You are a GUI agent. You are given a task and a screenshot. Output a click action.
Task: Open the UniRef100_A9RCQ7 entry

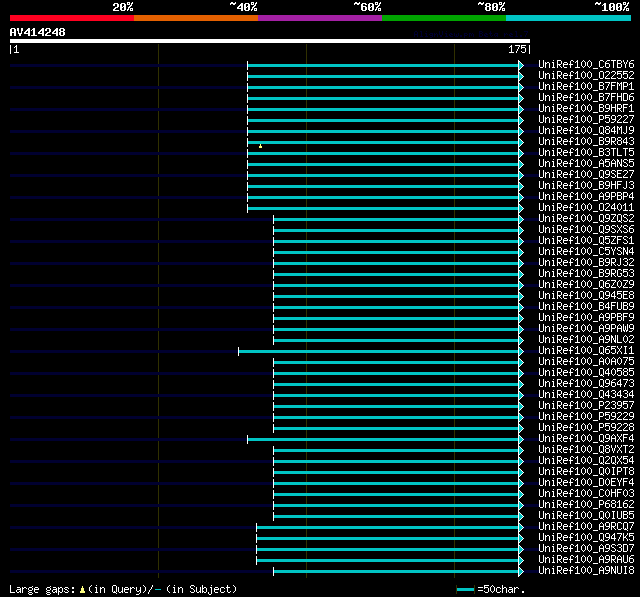586,527
